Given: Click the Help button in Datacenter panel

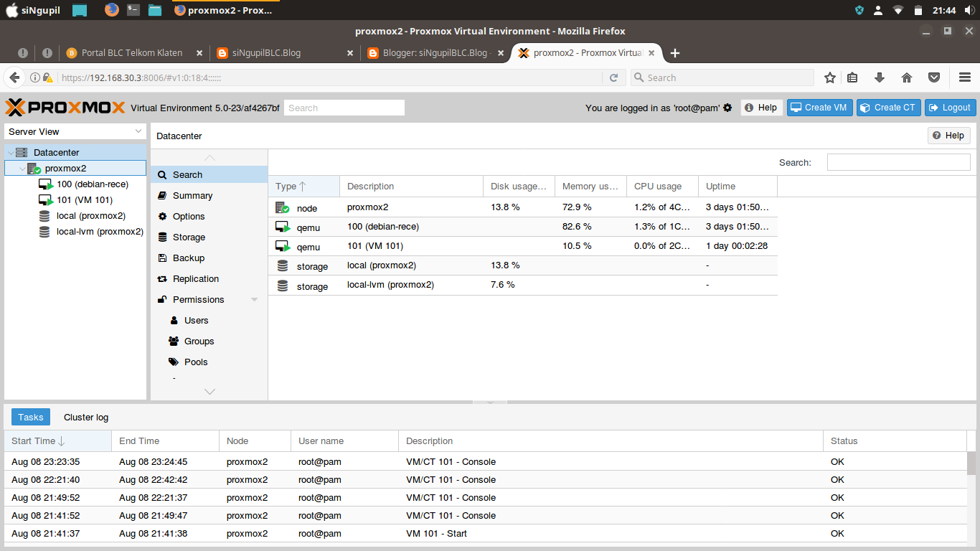Looking at the screenshot, I should click(x=949, y=136).
